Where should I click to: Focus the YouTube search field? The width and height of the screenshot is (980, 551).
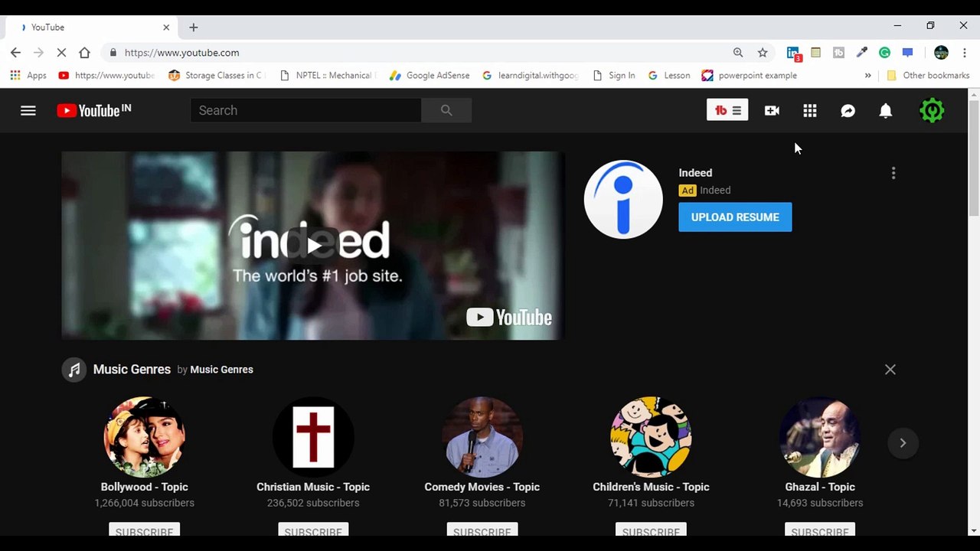coord(305,110)
